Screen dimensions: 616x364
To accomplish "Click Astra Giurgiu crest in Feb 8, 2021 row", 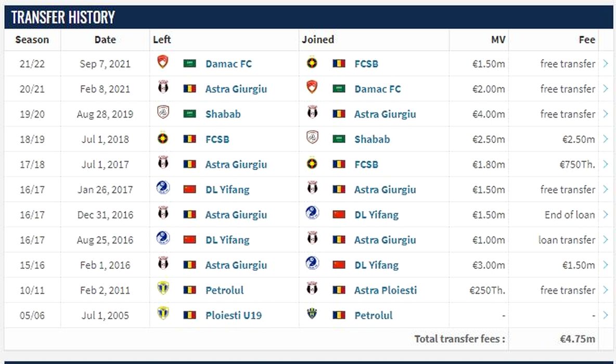I will point(163,88).
